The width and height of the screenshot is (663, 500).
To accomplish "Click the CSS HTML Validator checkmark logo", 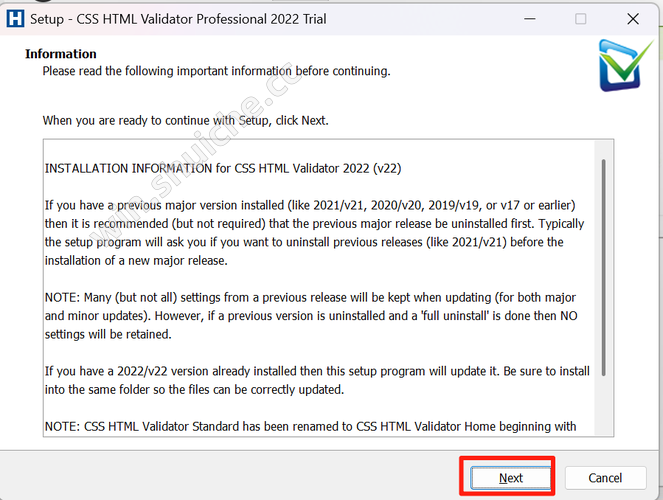I will (x=626, y=65).
